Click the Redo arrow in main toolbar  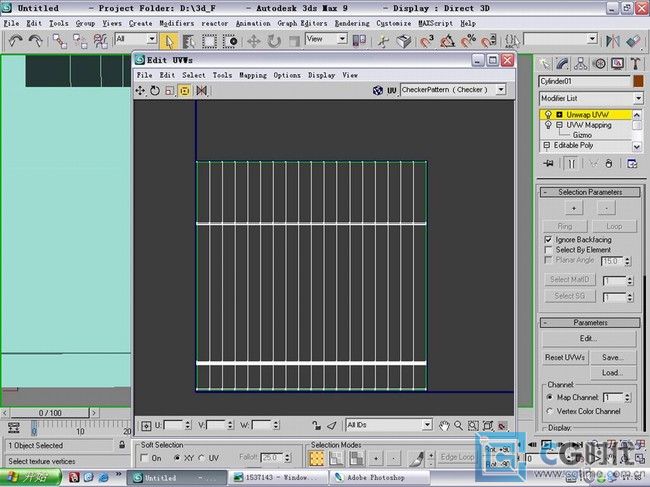36,41
